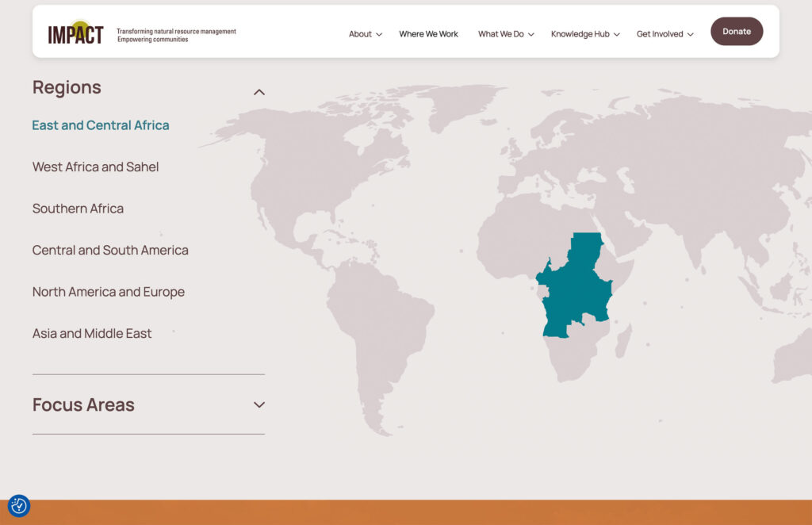
Task: Expand the What We Do menu
Action: 505,34
